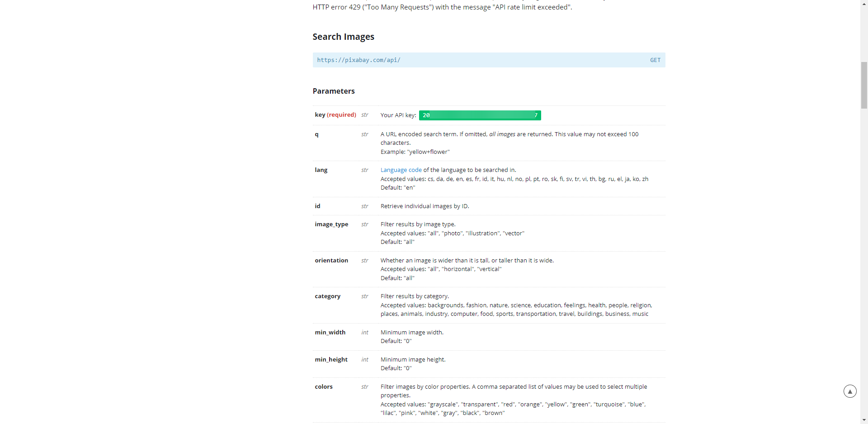Screen dimensions: 868x424
Task: Select the key (required) parameter row
Action: tap(335, 115)
